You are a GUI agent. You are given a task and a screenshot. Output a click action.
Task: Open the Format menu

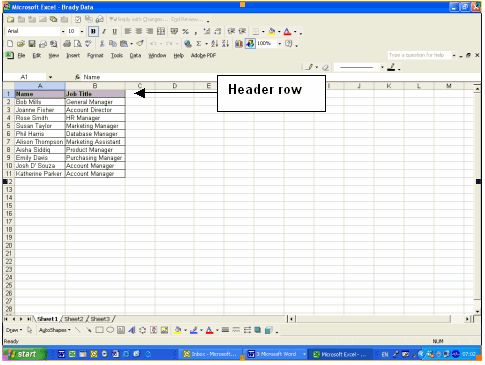(x=95, y=56)
